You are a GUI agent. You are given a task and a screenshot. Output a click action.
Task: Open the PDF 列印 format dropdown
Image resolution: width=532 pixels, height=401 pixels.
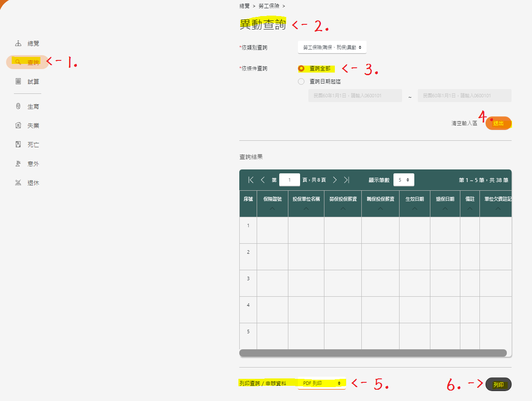321,384
